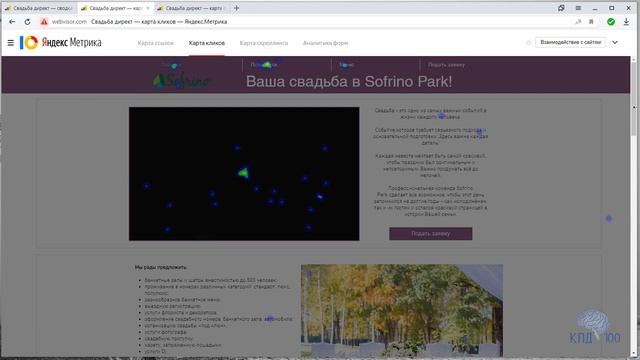640x360 pixels.
Task: Open the 'Аналитика форм' tab
Action: click(x=325, y=43)
